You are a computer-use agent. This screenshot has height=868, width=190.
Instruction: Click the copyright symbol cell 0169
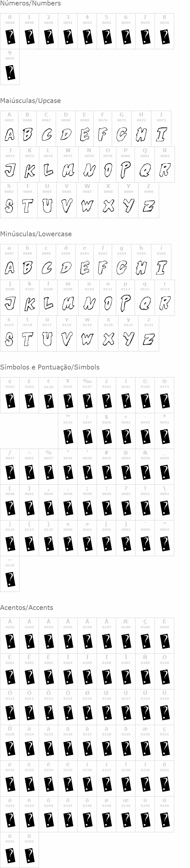click(x=145, y=395)
